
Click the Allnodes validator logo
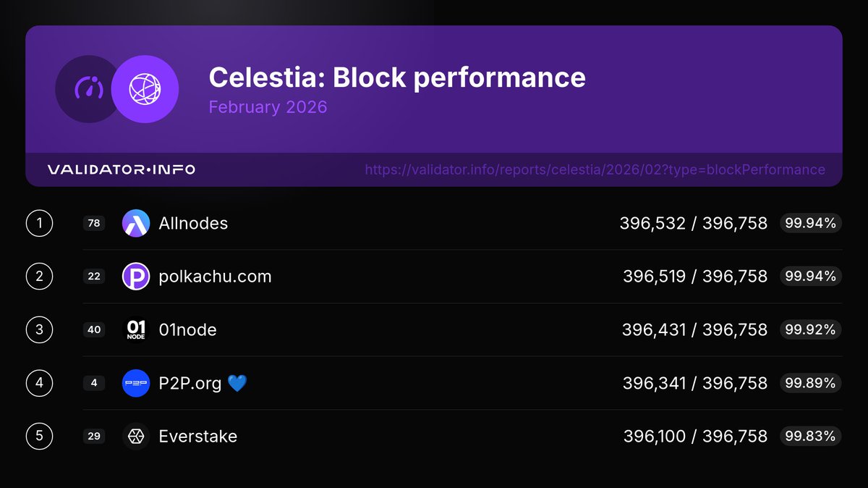(x=136, y=223)
